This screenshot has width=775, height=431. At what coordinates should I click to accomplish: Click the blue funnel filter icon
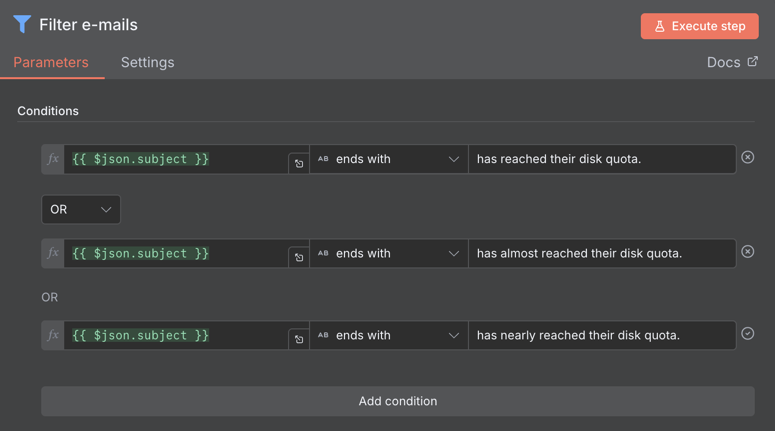click(22, 24)
